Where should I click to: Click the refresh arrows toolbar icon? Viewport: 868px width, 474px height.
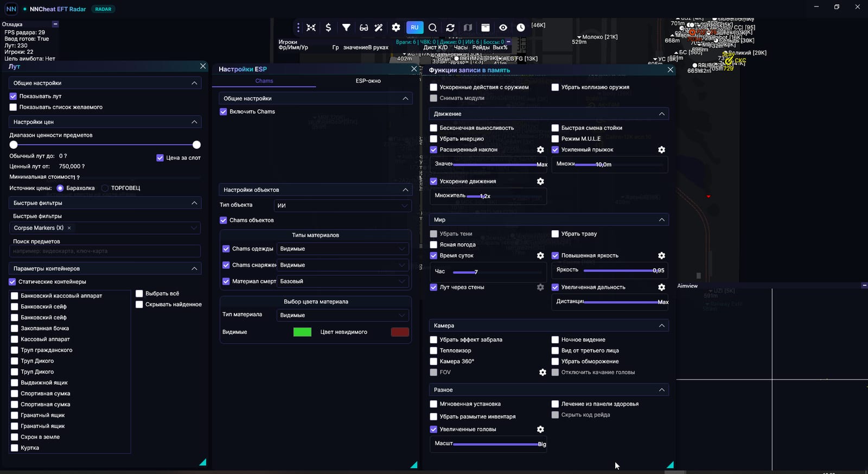450,27
